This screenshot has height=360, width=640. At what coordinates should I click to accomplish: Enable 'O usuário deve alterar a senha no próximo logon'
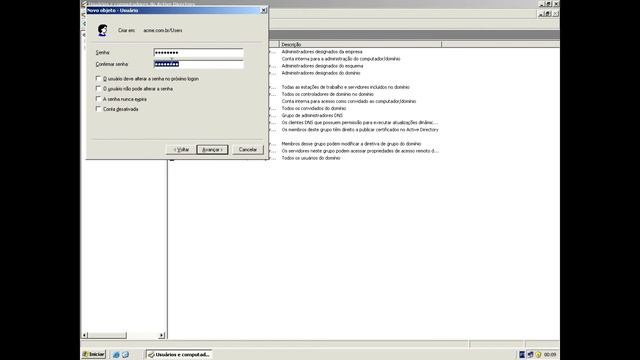(x=98, y=78)
